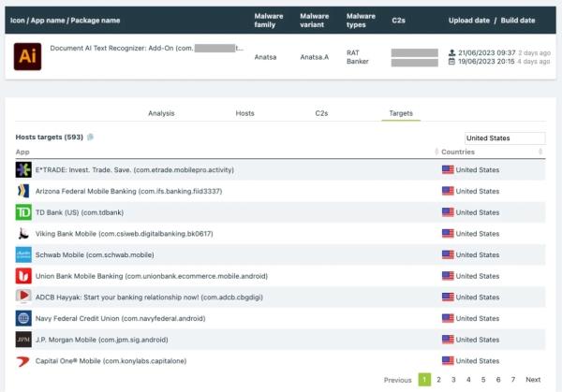The height and width of the screenshot is (392, 562).
Task: Jump to page 3
Action: pyautogui.click(x=453, y=380)
